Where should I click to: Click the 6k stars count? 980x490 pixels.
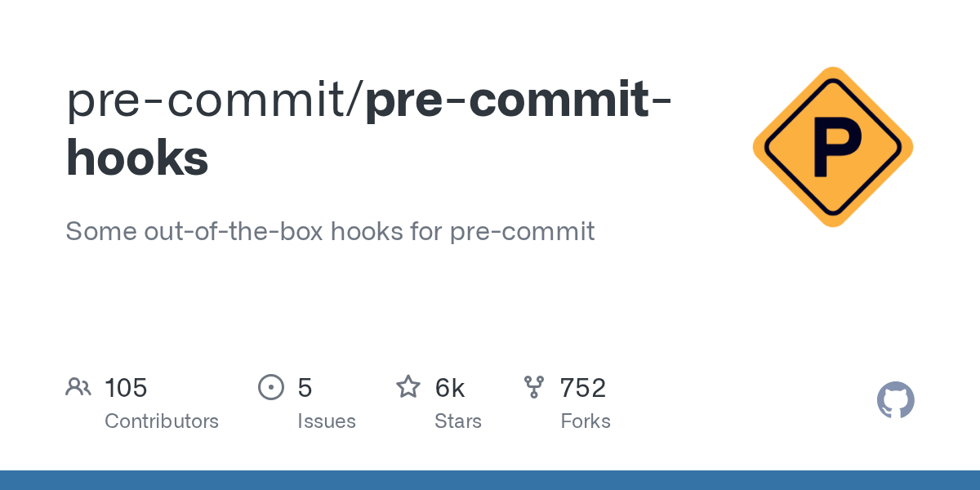pyautogui.click(x=450, y=387)
